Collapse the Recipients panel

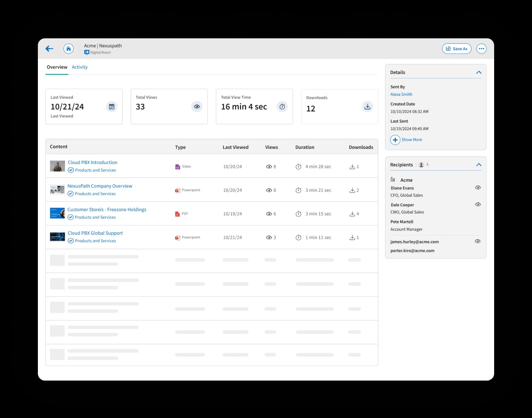(x=479, y=165)
